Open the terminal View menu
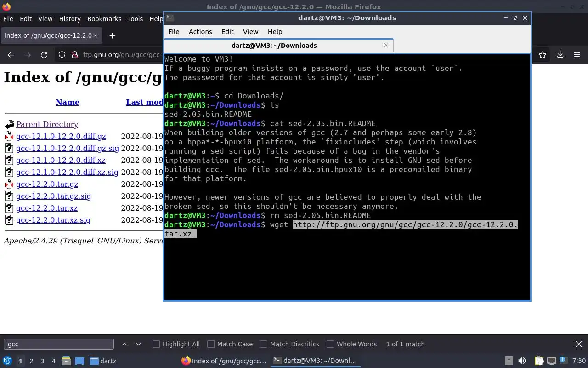The image size is (588, 368). tap(250, 32)
